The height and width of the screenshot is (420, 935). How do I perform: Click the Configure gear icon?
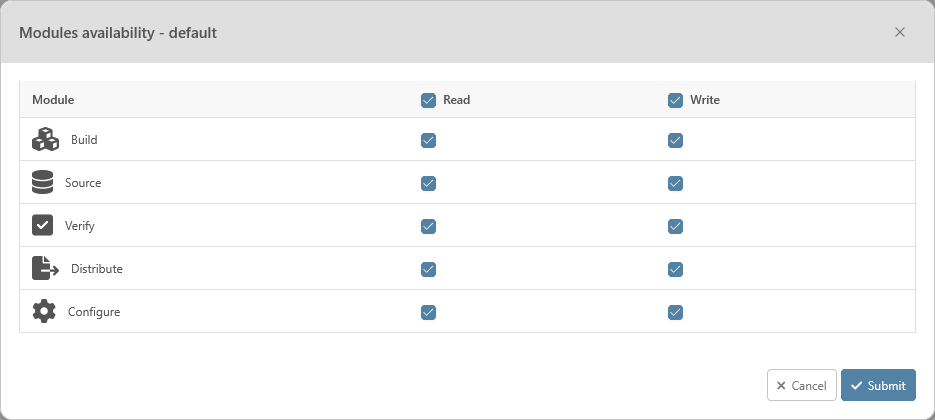click(44, 312)
